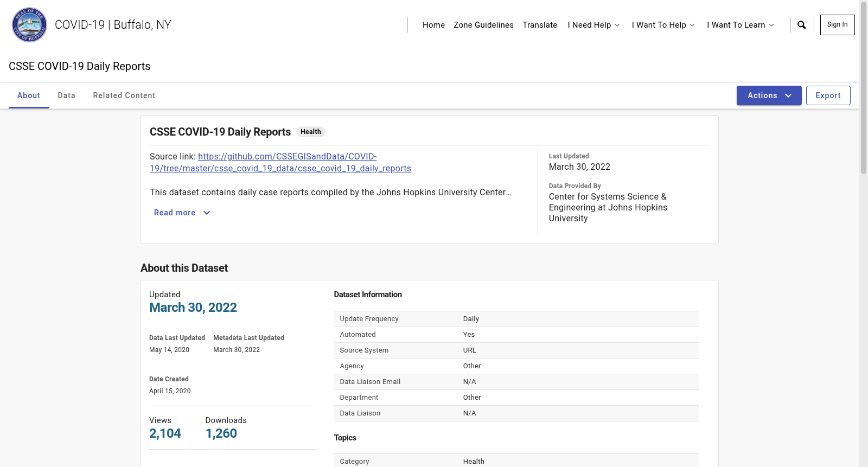868x467 pixels.
Task: Expand description with Read more
Action: click(182, 213)
